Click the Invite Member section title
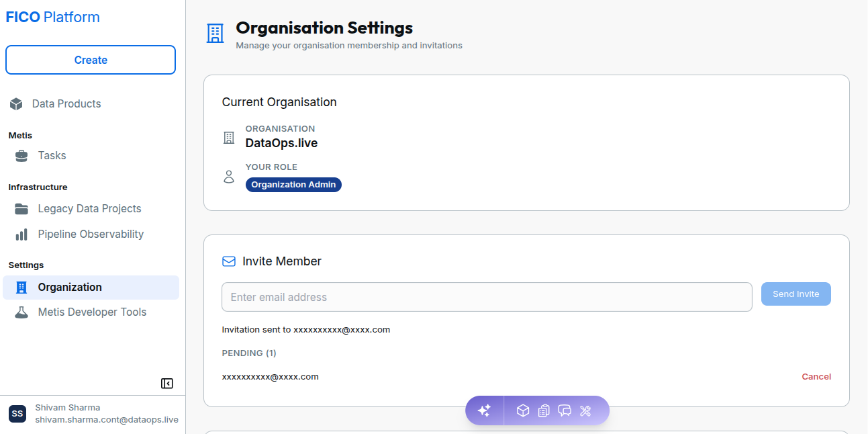The height and width of the screenshot is (434, 868). pyautogui.click(x=282, y=261)
